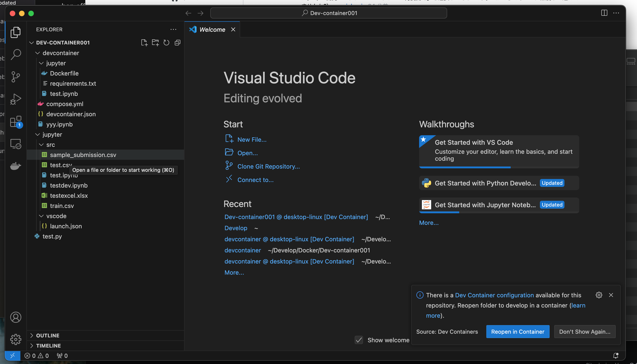637x364 pixels.
Task: Open the Extensions view icon
Action: pos(16,122)
